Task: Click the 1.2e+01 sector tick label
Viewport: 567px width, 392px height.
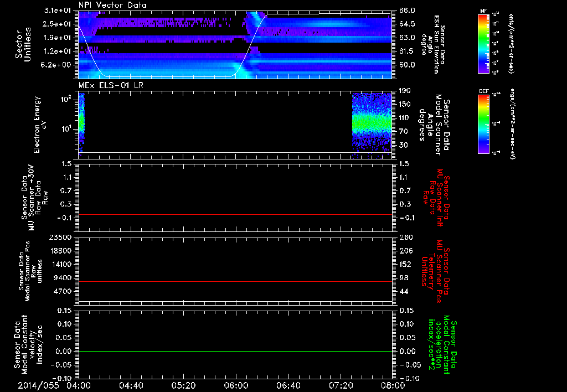Action: point(58,51)
